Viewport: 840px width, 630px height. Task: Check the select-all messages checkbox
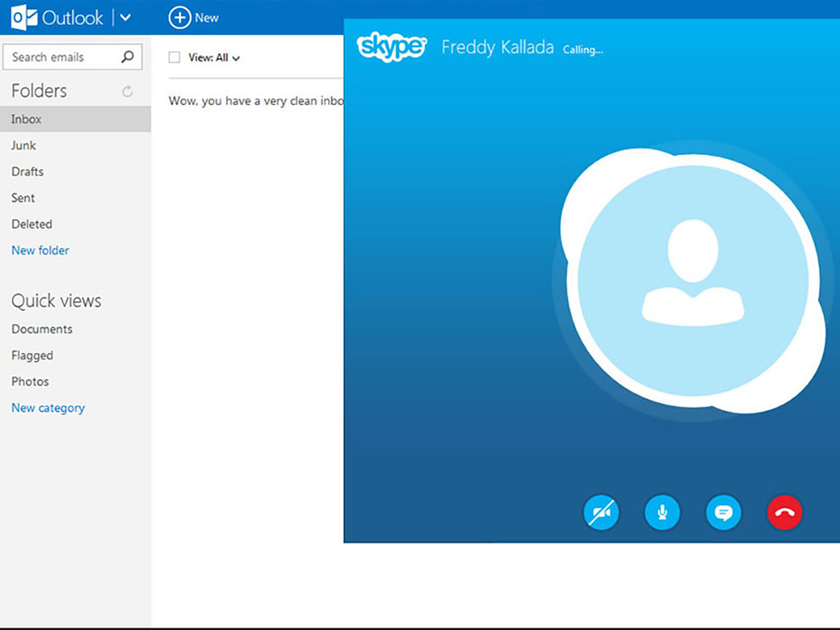[174, 57]
